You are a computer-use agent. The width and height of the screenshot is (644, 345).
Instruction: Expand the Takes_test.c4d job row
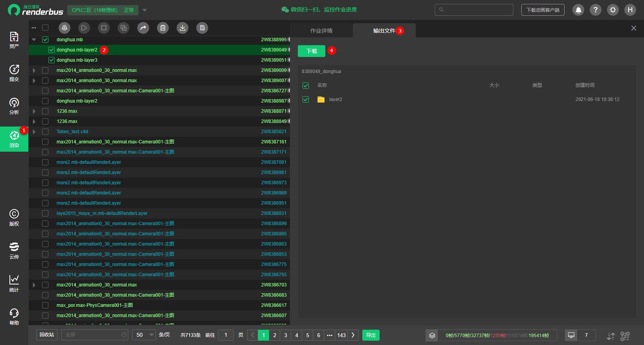[34, 132]
